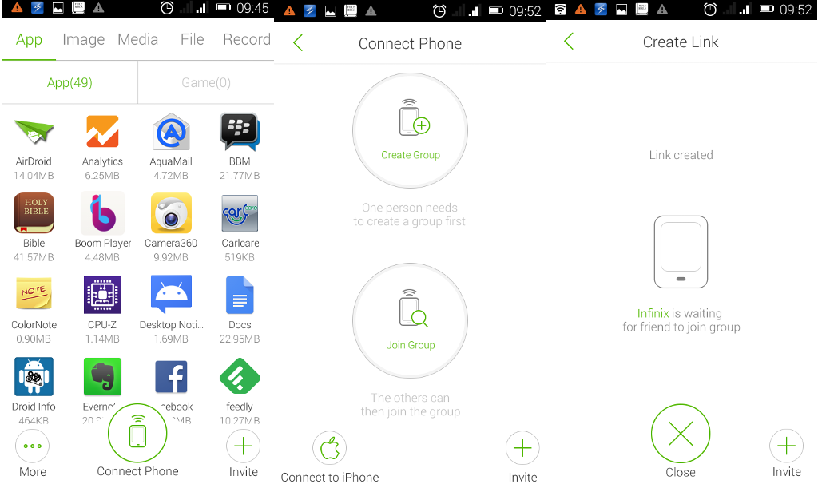Switch to the Image tab
The image size is (818, 504).
83,40
